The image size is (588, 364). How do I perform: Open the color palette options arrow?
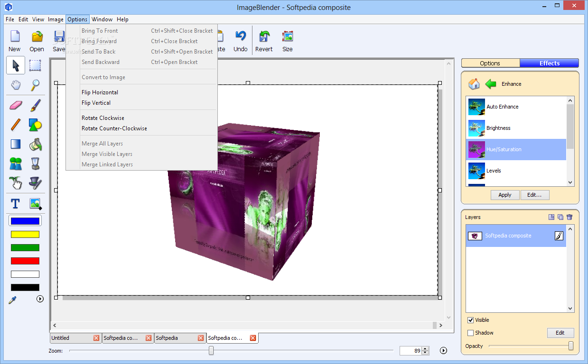point(40,299)
